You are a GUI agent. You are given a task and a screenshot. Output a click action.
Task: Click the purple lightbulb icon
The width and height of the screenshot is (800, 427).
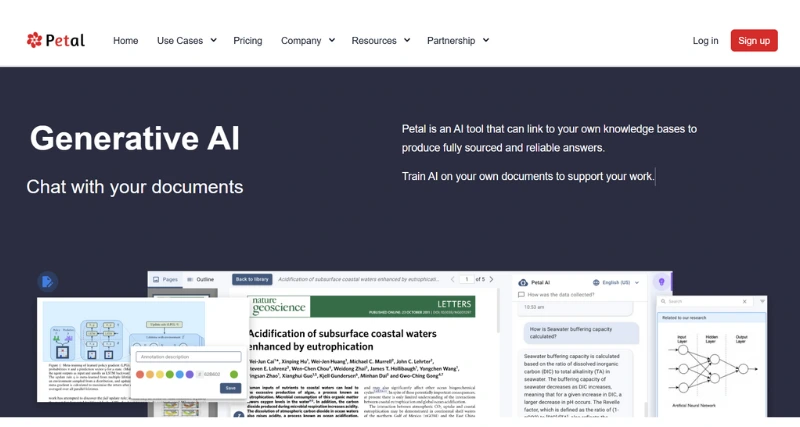(x=660, y=282)
